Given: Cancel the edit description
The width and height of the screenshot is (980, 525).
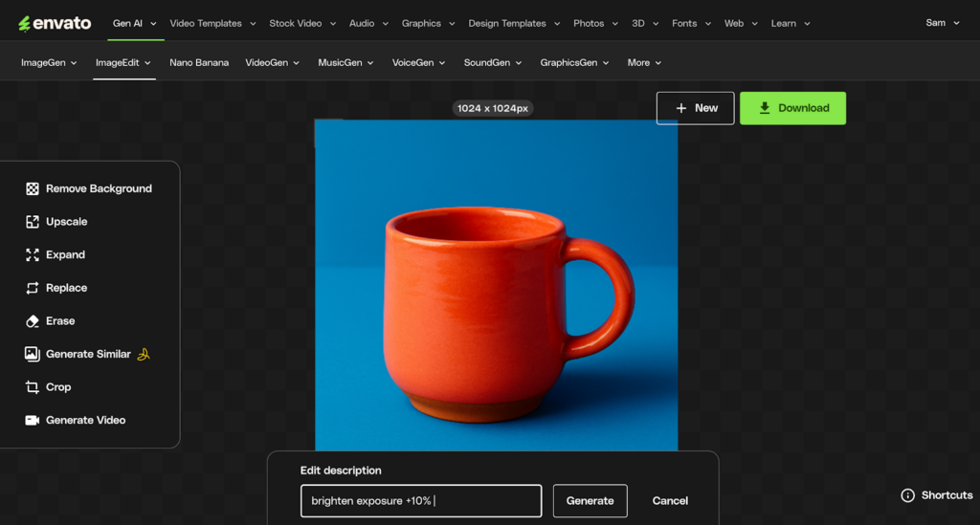Looking at the screenshot, I should [x=670, y=500].
